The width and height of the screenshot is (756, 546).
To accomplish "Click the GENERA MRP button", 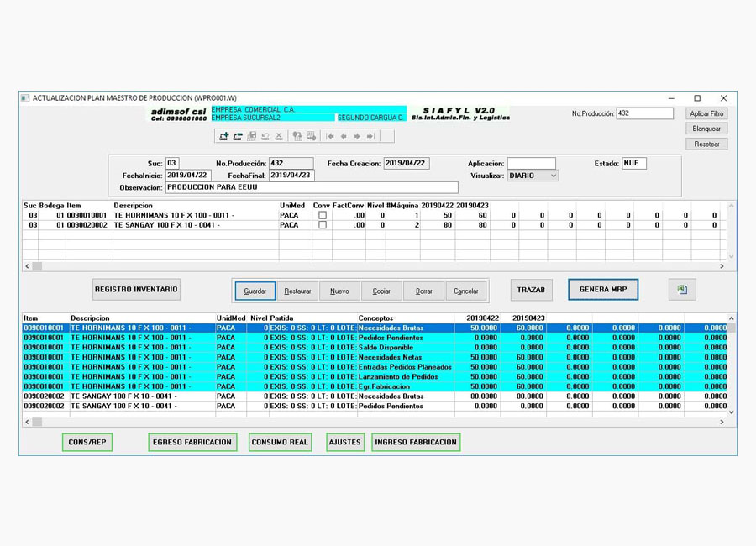I will 603,290.
